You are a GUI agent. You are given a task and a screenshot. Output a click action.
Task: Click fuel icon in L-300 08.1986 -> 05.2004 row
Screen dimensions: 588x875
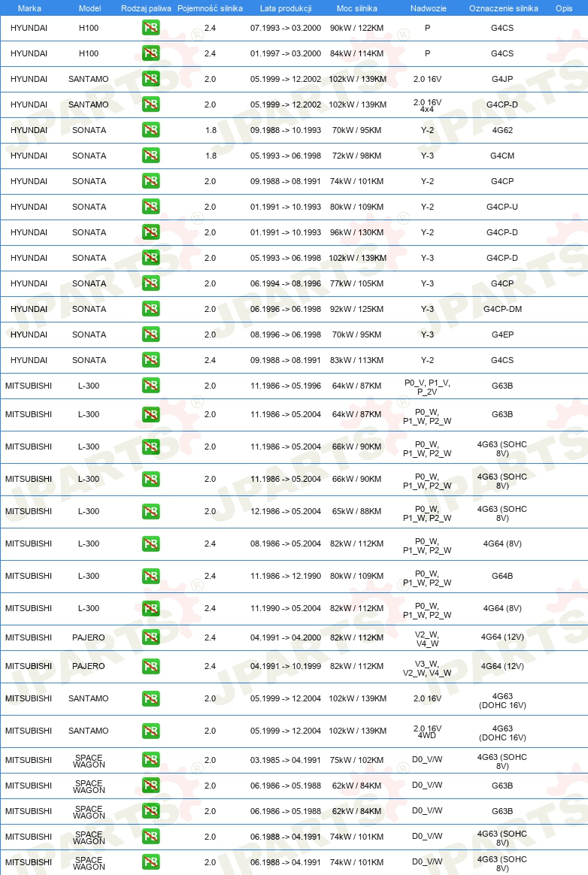click(151, 543)
